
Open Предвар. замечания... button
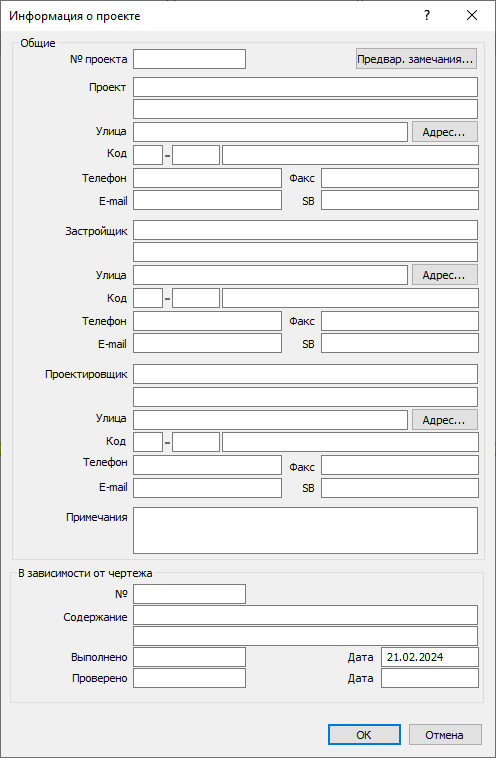point(416,59)
